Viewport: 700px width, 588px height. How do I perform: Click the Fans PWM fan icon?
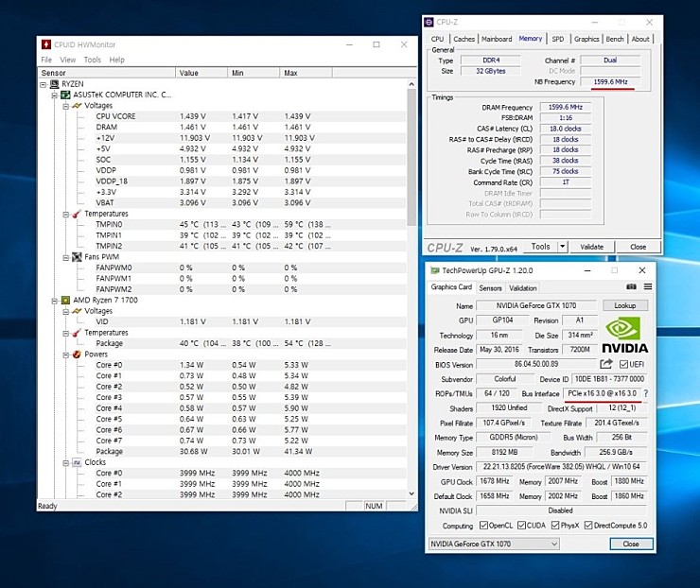[77, 257]
